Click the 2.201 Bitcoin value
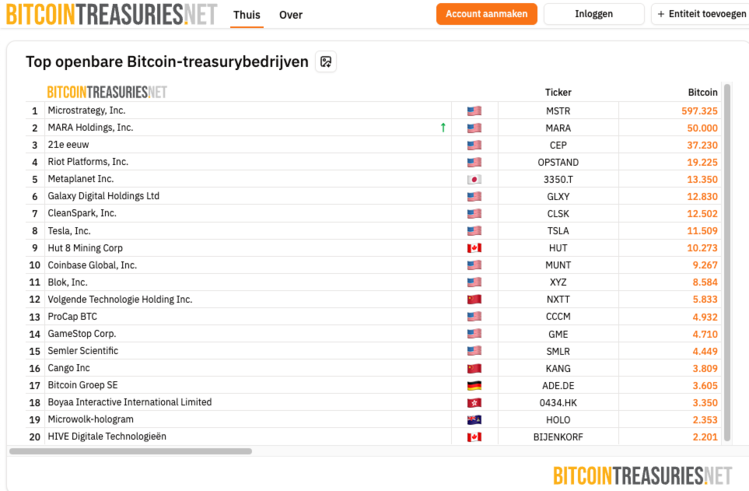Image resolution: width=749 pixels, height=491 pixels. click(x=705, y=437)
